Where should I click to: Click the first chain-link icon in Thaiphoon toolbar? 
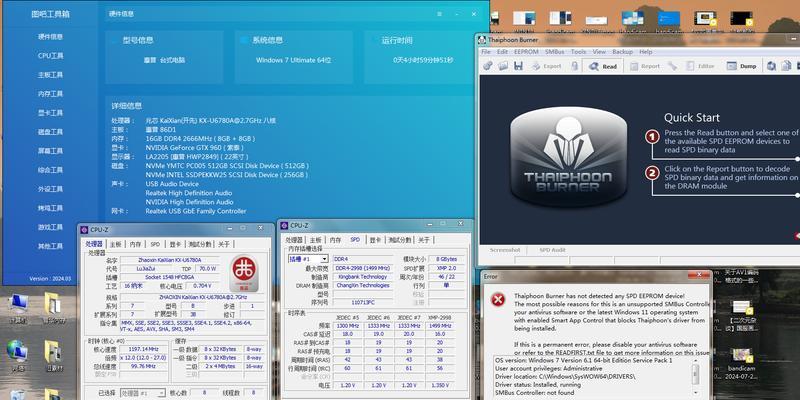(488, 66)
